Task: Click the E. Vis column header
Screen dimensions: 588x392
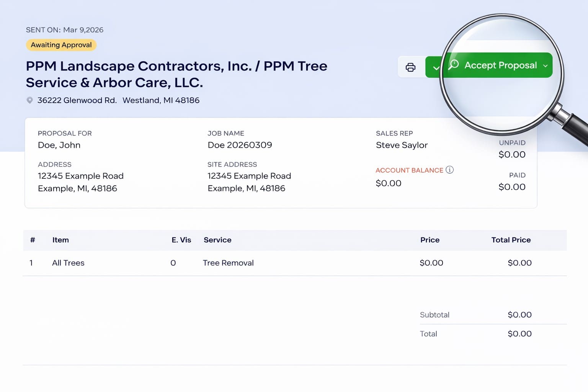Action: [181, 240]
